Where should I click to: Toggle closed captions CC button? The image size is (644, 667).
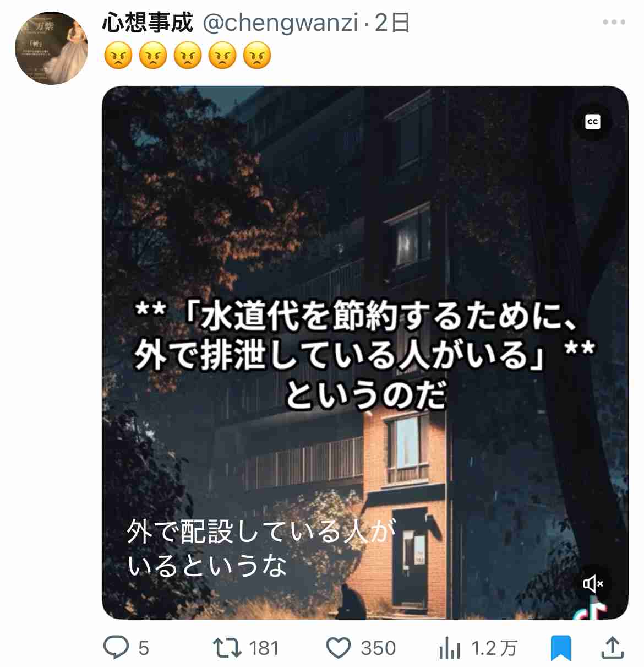click(593, 122)
